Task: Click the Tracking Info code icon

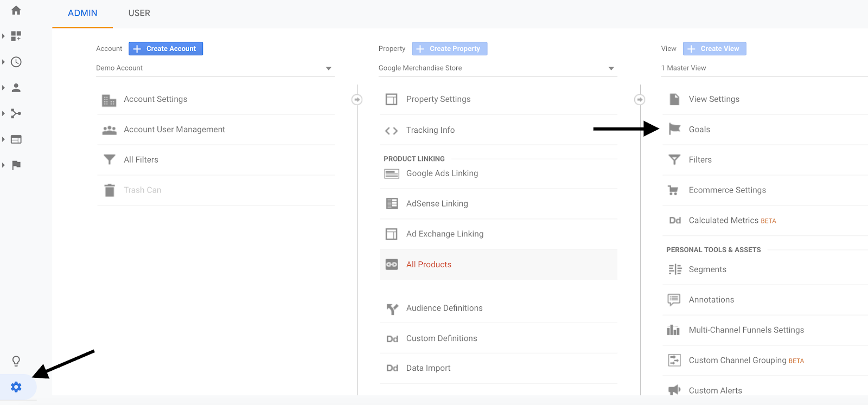Action: [x=391, y=130]
